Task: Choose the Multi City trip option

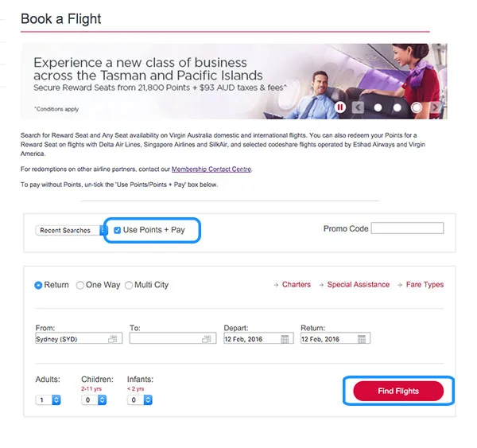Action: (x=129, y=285)
